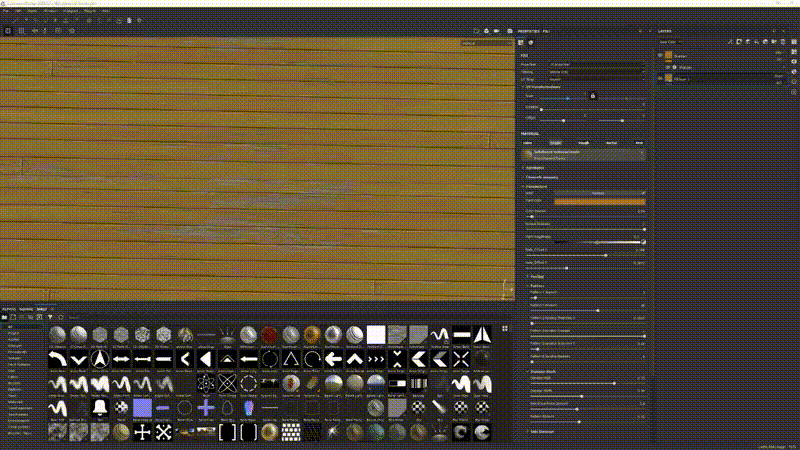Click the second view-mode icon under the toolbar
This screenshot has height=450, width=800.
point(21,31)
